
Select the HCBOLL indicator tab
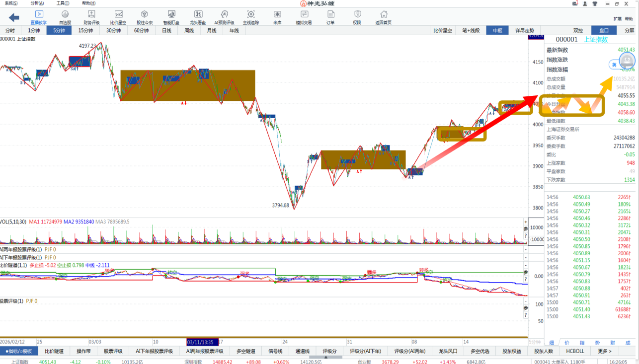(x=575, y=351)
